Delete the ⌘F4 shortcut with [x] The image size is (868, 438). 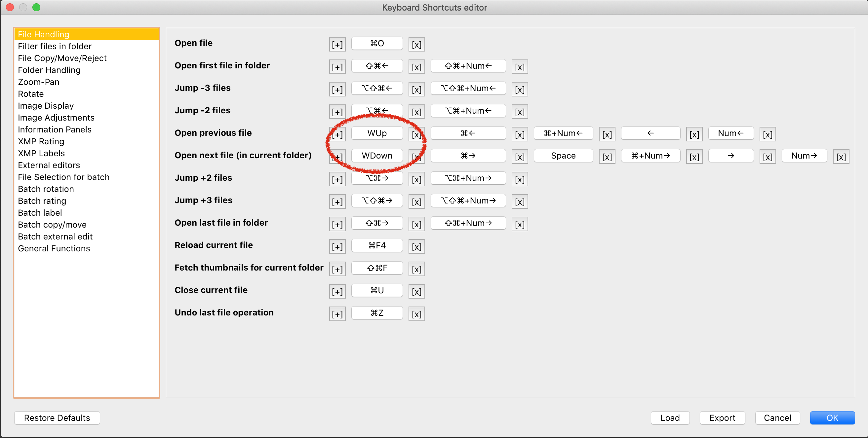(x=416, y=247)
